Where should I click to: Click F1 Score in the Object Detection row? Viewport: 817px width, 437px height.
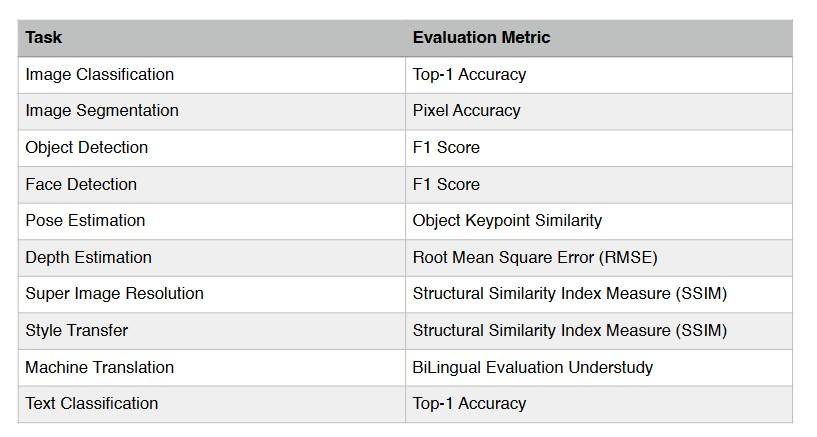(x=446, y=148)
